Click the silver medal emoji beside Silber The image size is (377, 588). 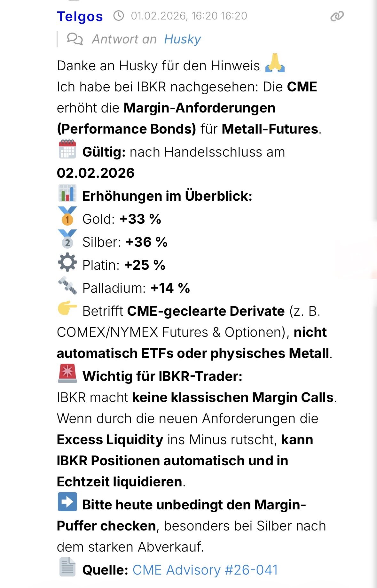pyautogui.click(x=67, y=239)
